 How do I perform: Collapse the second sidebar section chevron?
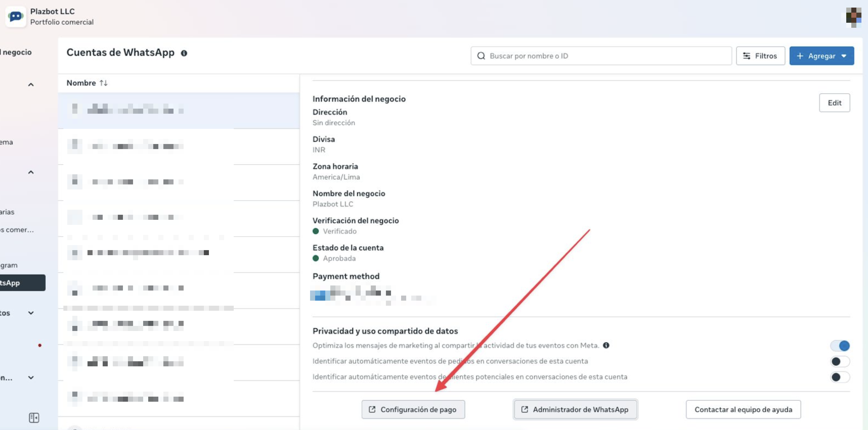[31, 172]
